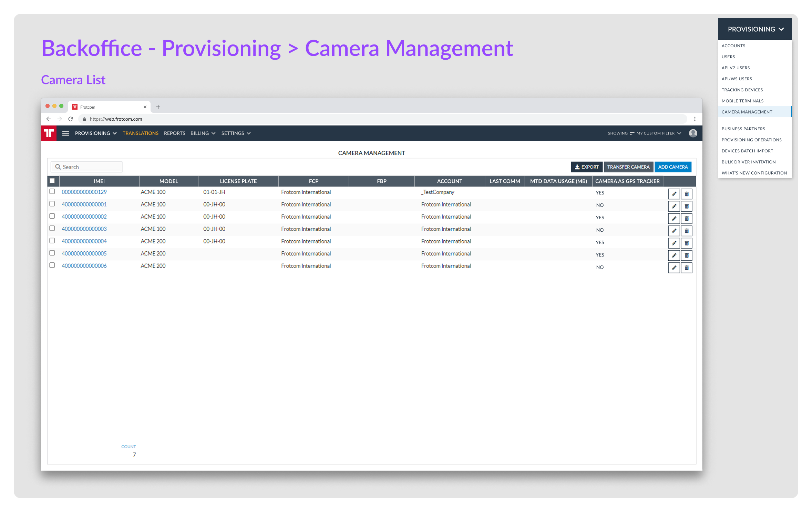The width and height of the screenshot is (812, 512).
Task: Open IMEI link 400000000000003
Action: coord(84,229)
